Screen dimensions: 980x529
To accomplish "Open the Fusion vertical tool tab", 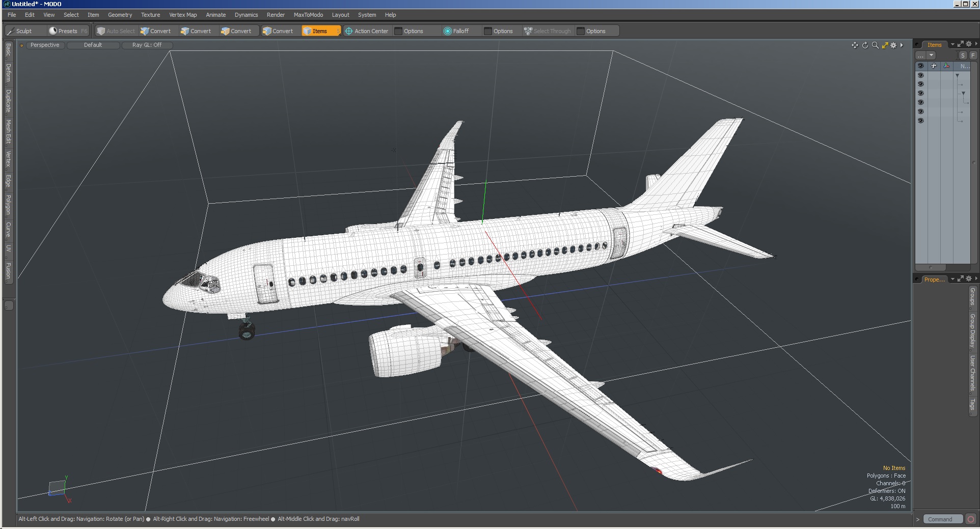I will (8, 271).
